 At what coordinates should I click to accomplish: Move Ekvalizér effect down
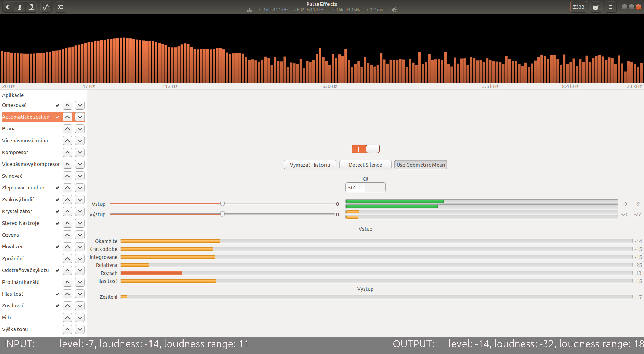click(80, 247)
